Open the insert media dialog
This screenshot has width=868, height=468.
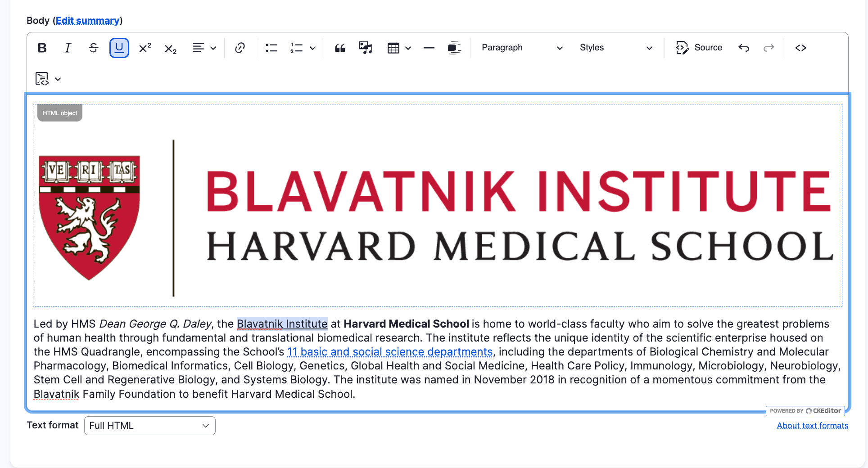366,48
